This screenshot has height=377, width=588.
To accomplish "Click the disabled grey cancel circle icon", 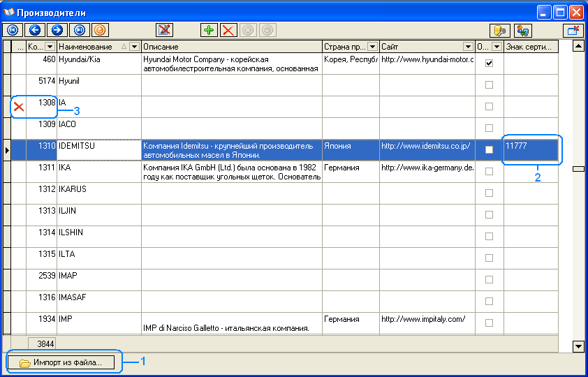I will tap(247, 30).
